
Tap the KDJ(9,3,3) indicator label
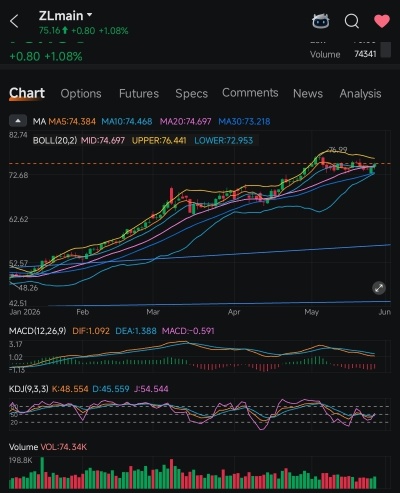coord(29,389)
